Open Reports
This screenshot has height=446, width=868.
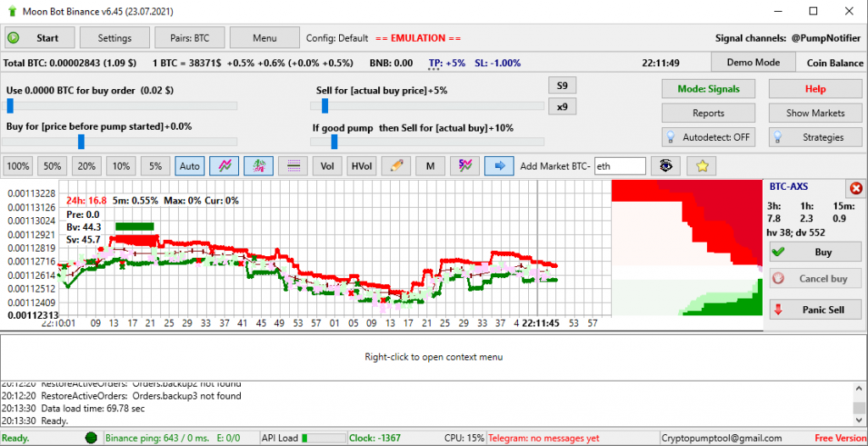coord(708,113)
